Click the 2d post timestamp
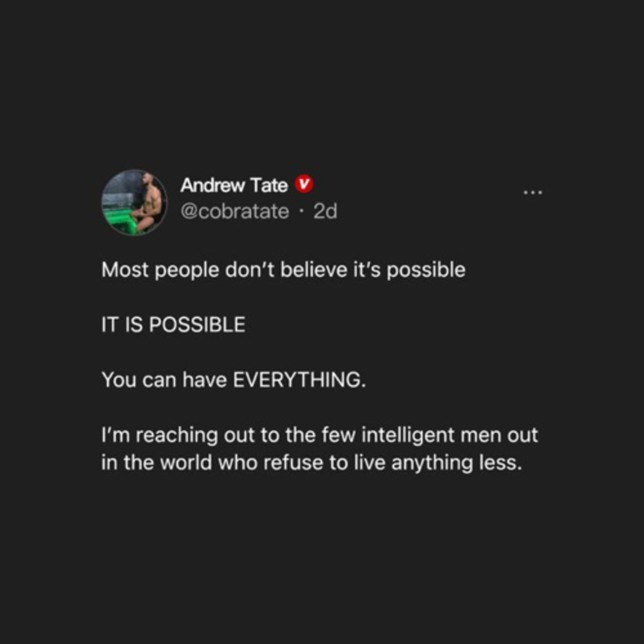644x644 pixels. pos(325,211)
